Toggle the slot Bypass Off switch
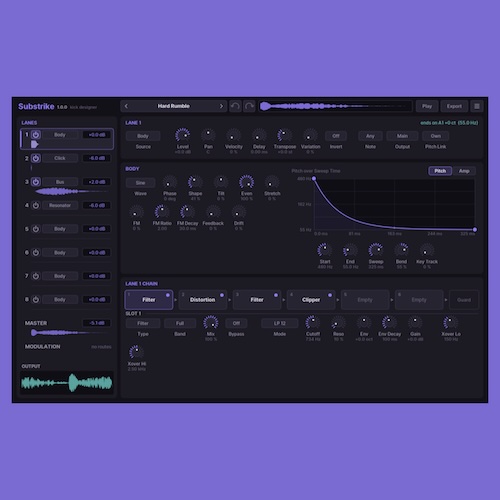Viewport: 500px width, 500px height. click(x=236, y=323)
